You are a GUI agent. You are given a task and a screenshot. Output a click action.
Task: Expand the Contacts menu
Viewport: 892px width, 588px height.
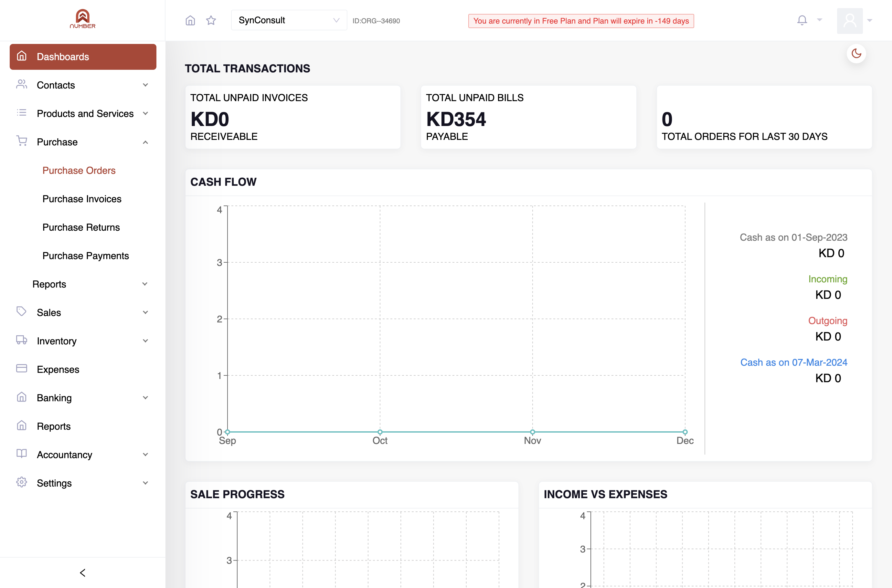[82, 85]
